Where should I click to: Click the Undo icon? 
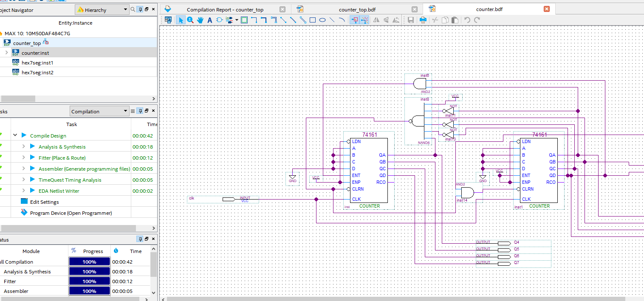tap(467, 20)
